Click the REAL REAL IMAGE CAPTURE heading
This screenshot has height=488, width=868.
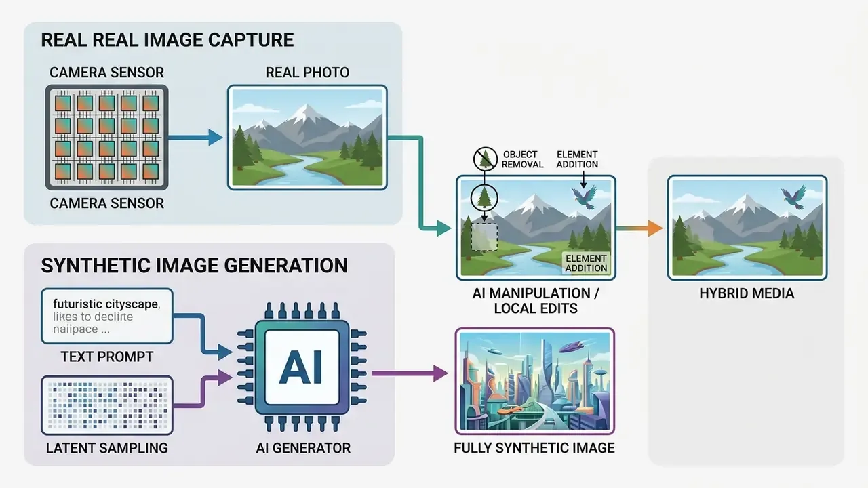click(x=167, y=39)
